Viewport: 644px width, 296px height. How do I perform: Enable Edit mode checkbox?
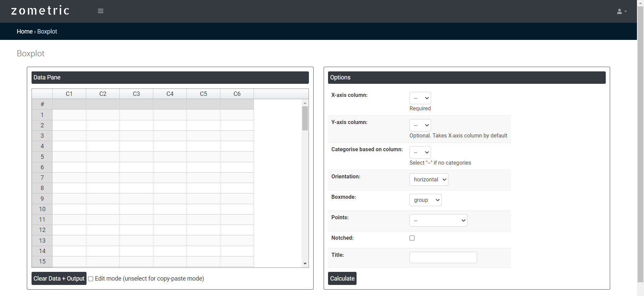click(x=91, y=279)
